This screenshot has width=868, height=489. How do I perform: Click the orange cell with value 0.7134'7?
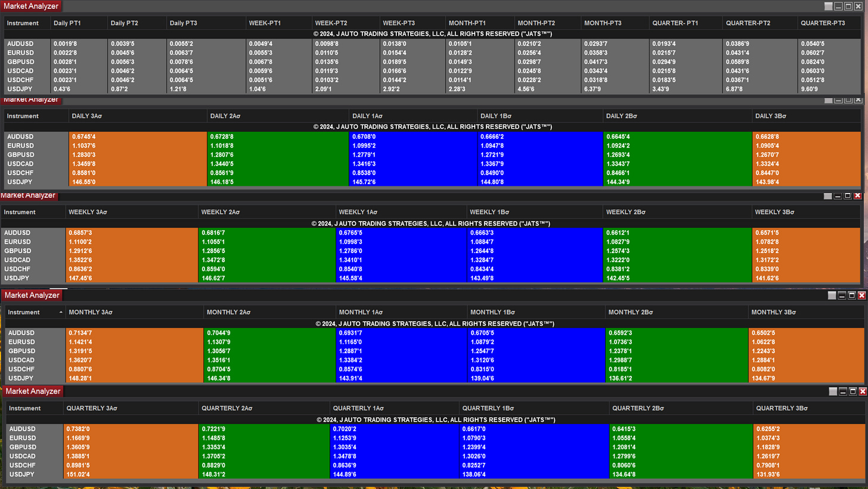135,333
